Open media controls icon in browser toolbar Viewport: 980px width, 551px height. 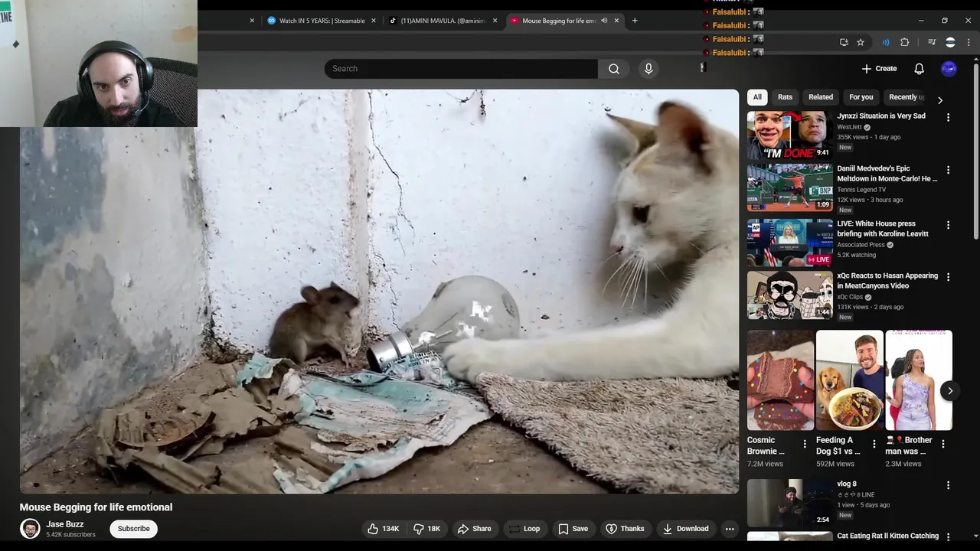pos(932,42)
